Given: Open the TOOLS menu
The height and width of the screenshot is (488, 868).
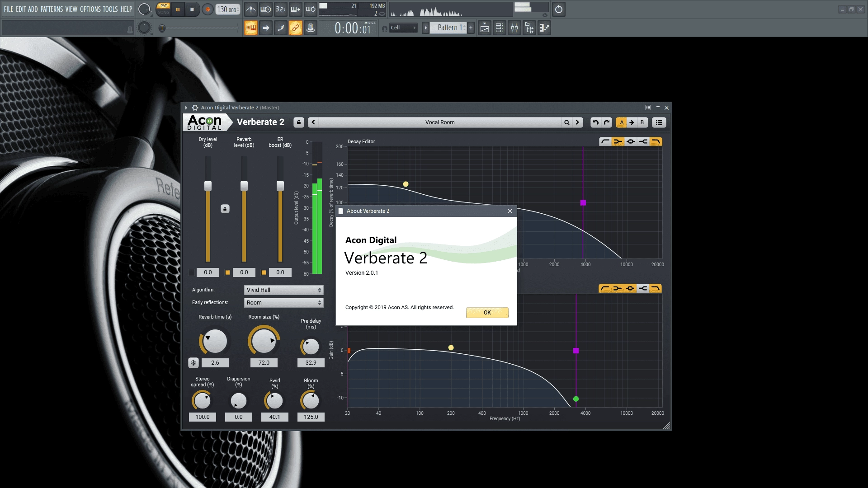Looking at the screenshot, I should tap(110, 9).
